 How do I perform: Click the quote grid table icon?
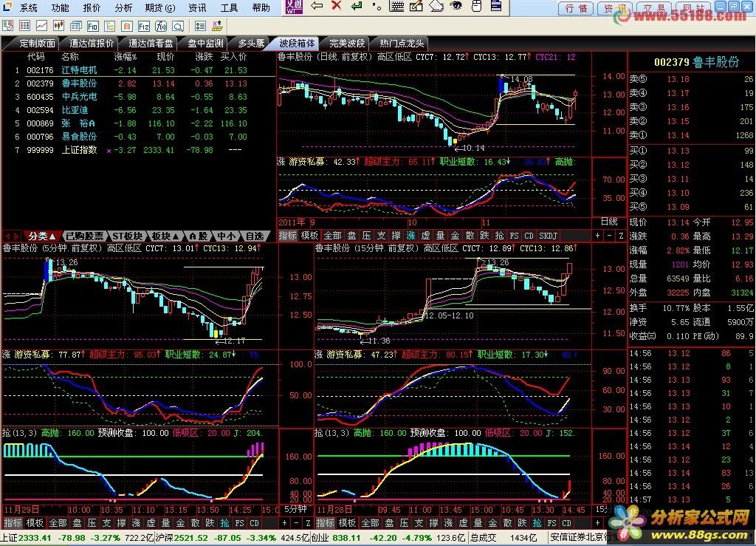[24, 26]
